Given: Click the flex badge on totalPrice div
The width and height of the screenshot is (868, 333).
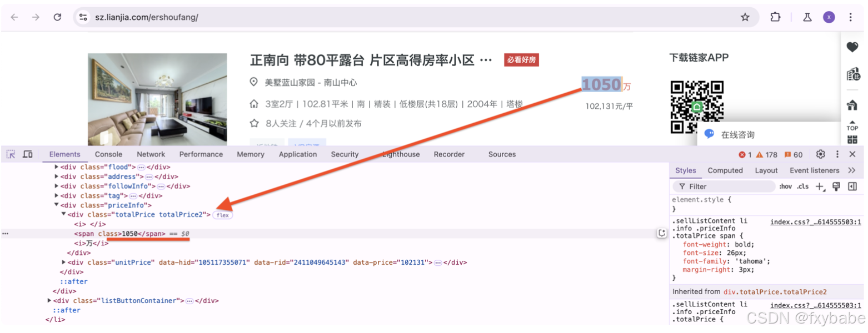Looking at the screenshot, I should (222, 215).
